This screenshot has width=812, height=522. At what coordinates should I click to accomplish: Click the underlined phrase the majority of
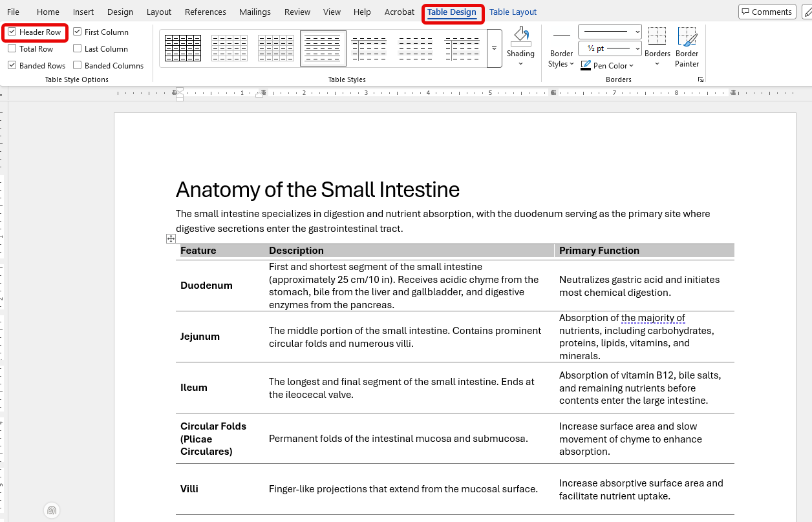653,318
